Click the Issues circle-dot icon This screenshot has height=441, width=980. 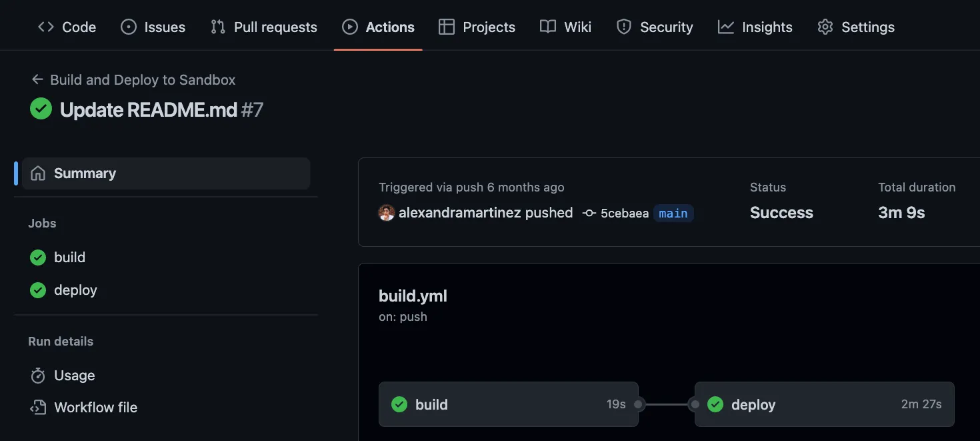[128, 27]
